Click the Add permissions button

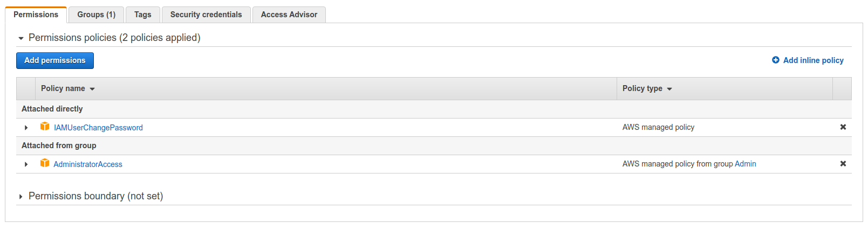pos(55,60)
